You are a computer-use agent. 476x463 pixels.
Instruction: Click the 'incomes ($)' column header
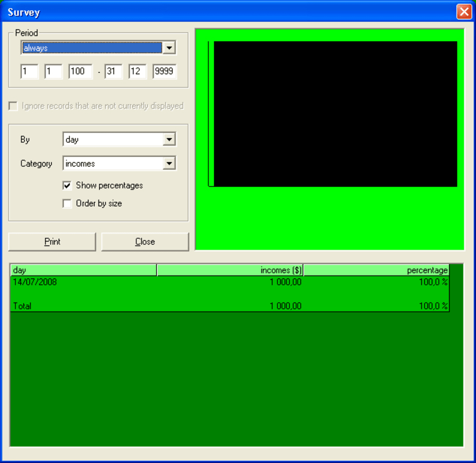[230, 270]
